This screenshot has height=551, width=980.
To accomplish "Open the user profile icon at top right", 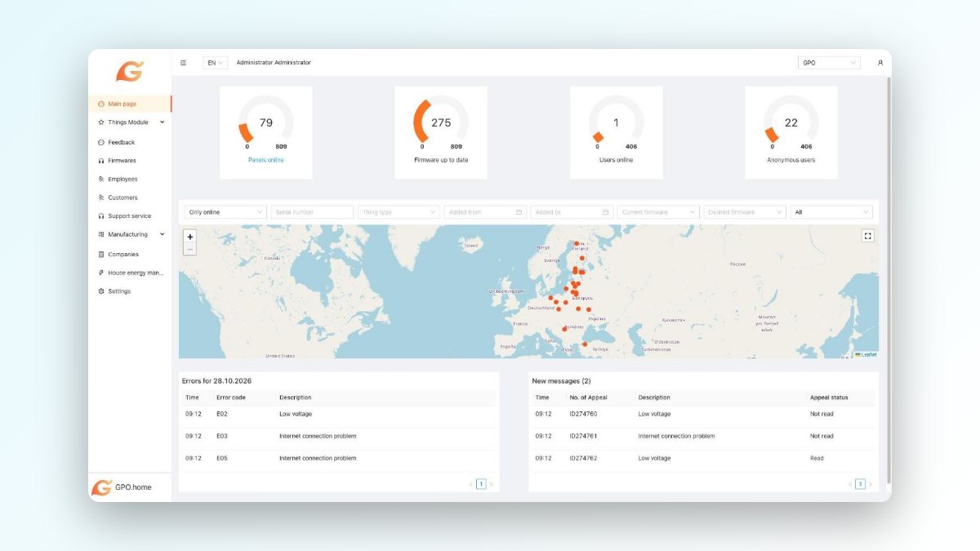I will pyautogui.click(x=880, y=63).
